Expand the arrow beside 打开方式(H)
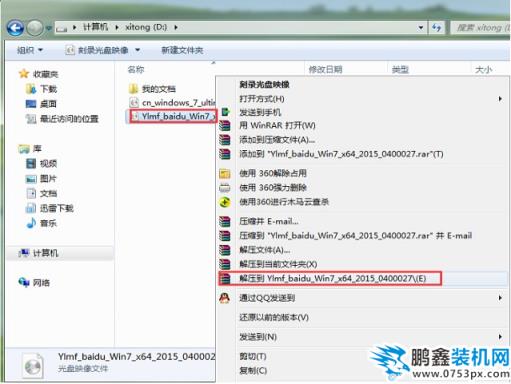511x384 pixels. (x=500, y=99)
